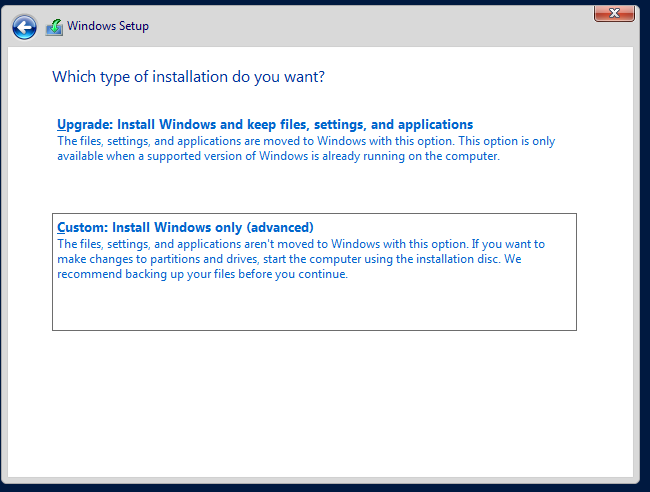Choose Upgrade: Install Windows and keep files

(x=265, y=125)
